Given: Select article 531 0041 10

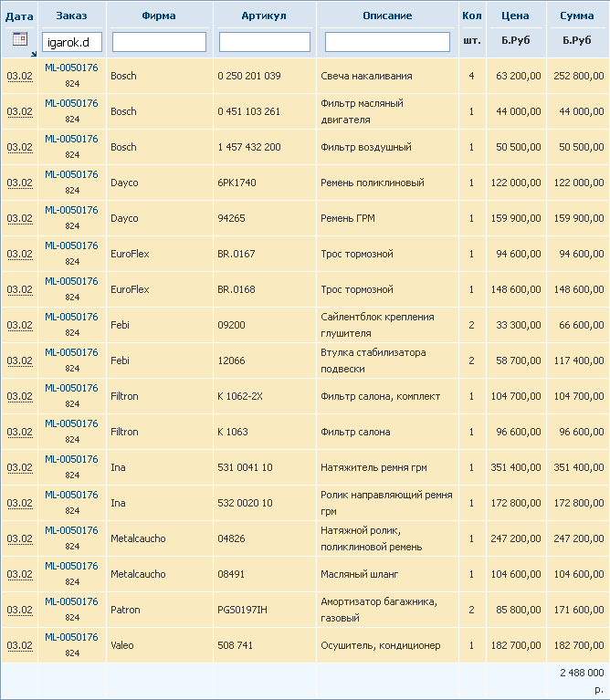Looking at the screenshot, I should (x=245, y=467).
